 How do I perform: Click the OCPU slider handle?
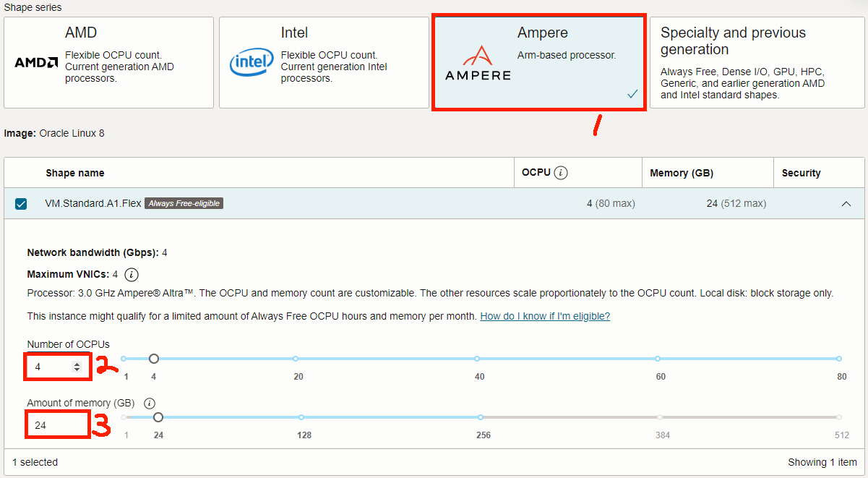tap(153, 359)
